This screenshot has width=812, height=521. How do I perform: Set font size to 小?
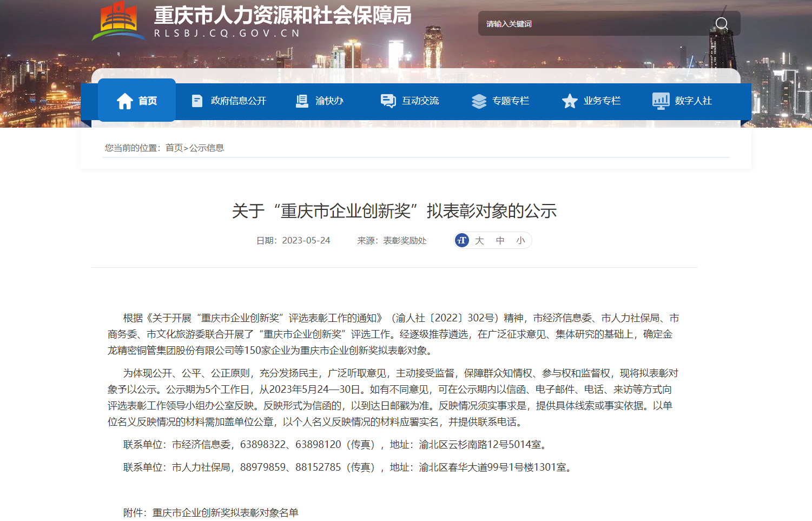(520, 241)
